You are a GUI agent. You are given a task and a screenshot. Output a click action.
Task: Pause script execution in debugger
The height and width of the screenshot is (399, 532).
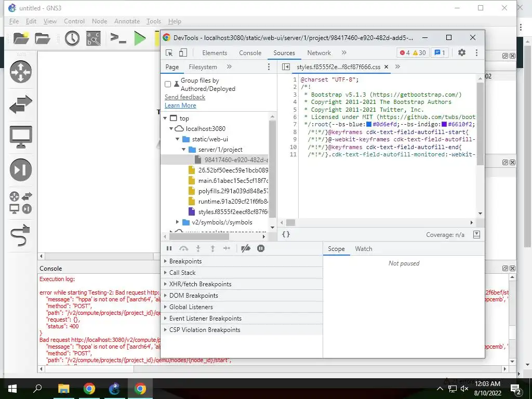(x=169, y=248)
